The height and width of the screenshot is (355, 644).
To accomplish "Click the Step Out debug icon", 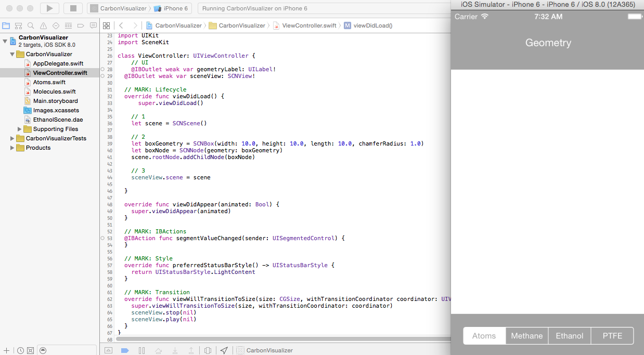I will (x=191, y=350).
